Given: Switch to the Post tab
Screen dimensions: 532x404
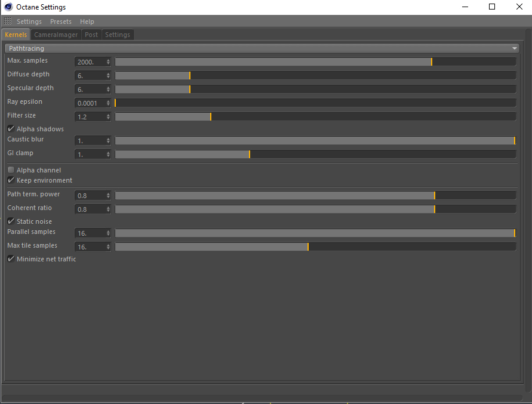Looking at the screenshot, I should point(91,35).
